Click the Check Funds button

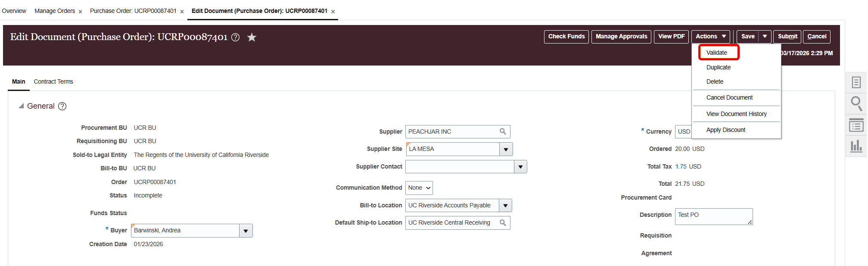(566, 37)
